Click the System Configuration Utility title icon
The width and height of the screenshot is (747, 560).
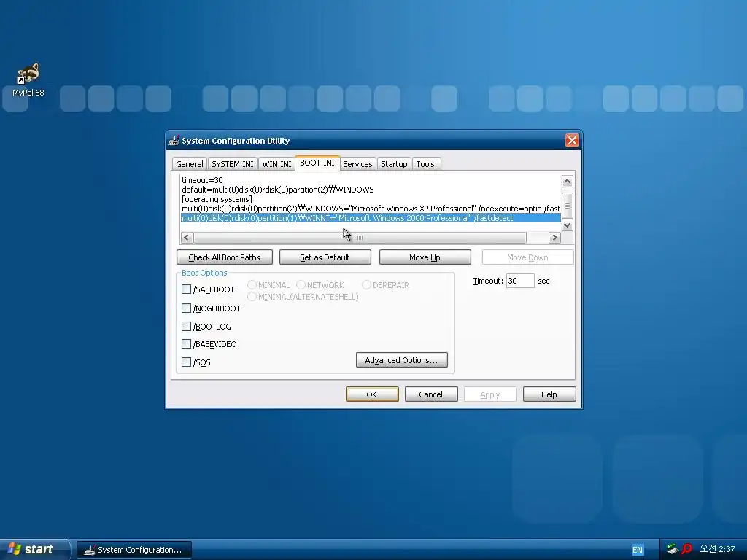[x=174, y=141]
